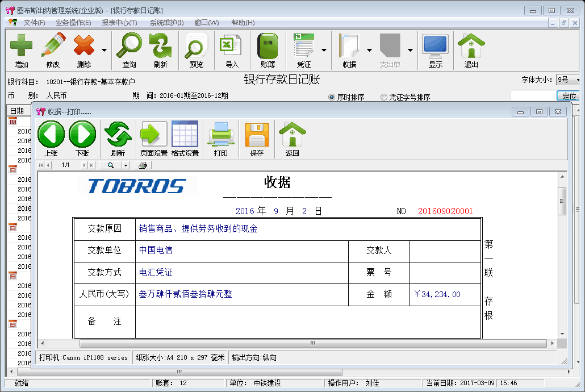Viewport: 585px width, 392px height.
Task: Click the main window horizontal scrollbar thumb
Action: click(x=179, y=372)
